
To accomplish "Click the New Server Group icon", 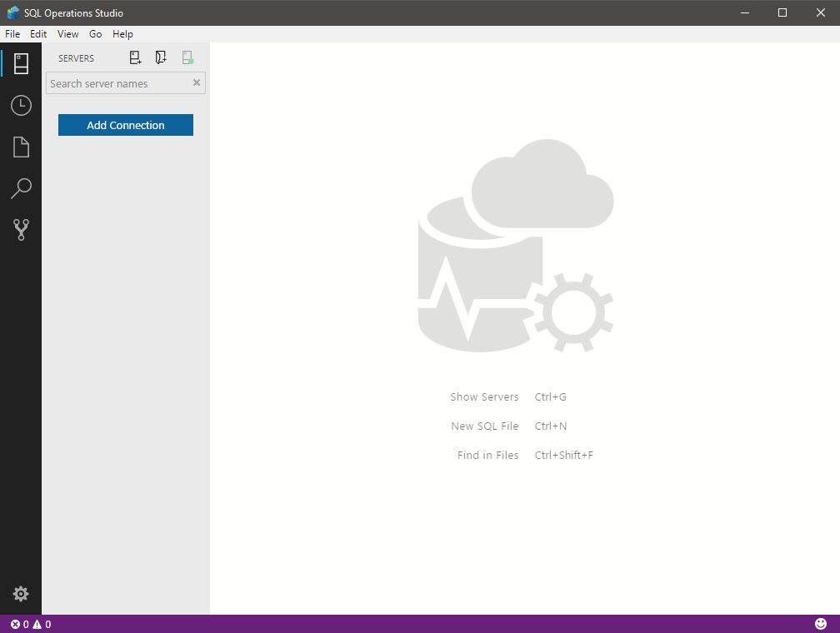I will [161, 57].
